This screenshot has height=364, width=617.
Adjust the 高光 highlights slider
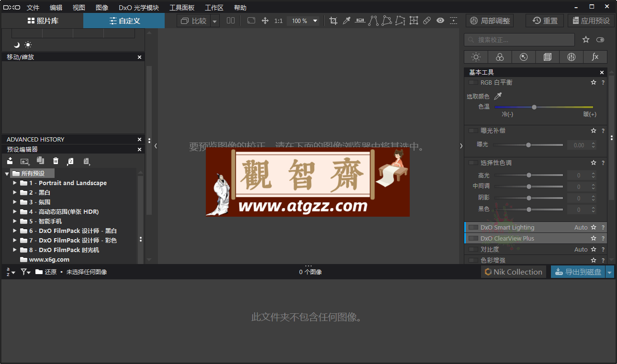[x=528, y=176]
